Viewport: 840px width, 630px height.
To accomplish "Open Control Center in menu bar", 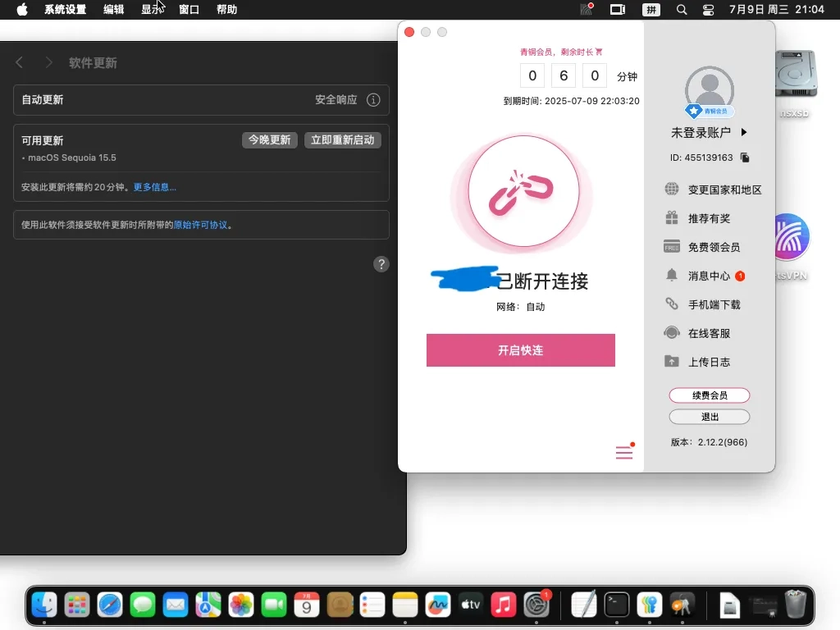I will (708, 10).
